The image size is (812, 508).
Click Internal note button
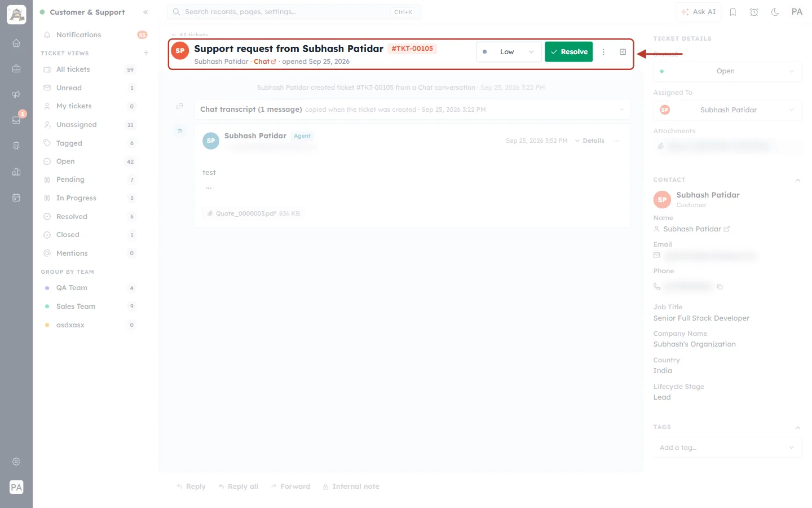pos(351,487)
